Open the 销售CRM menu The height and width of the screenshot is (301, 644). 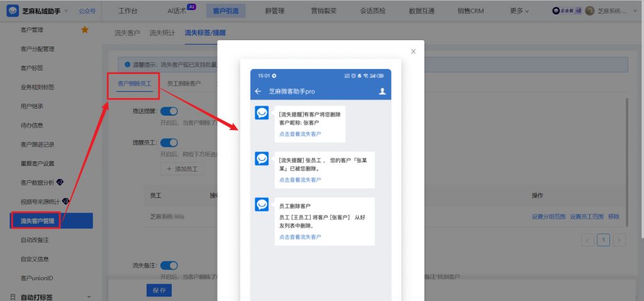[470, 11]
